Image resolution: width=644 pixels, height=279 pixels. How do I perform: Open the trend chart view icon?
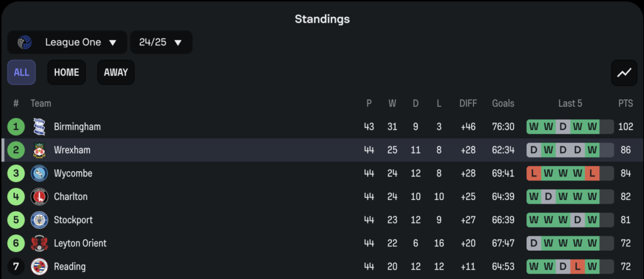pyautogui.click(x=624, y=73)
